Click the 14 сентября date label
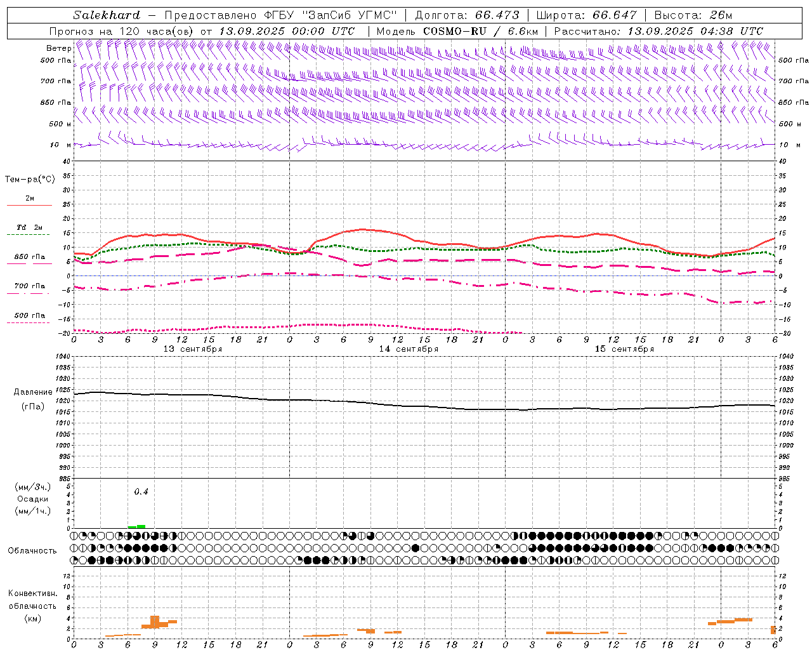 tap(409, 349)
